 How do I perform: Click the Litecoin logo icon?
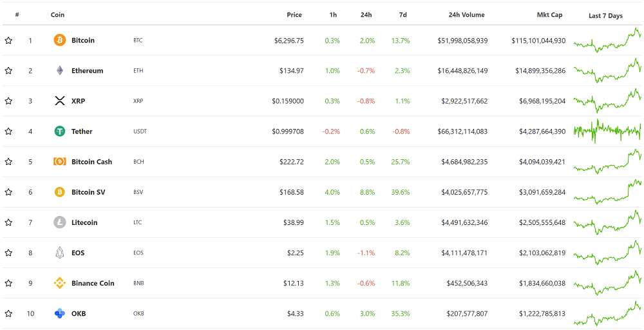pyautogui.click(x=59, y=222)
